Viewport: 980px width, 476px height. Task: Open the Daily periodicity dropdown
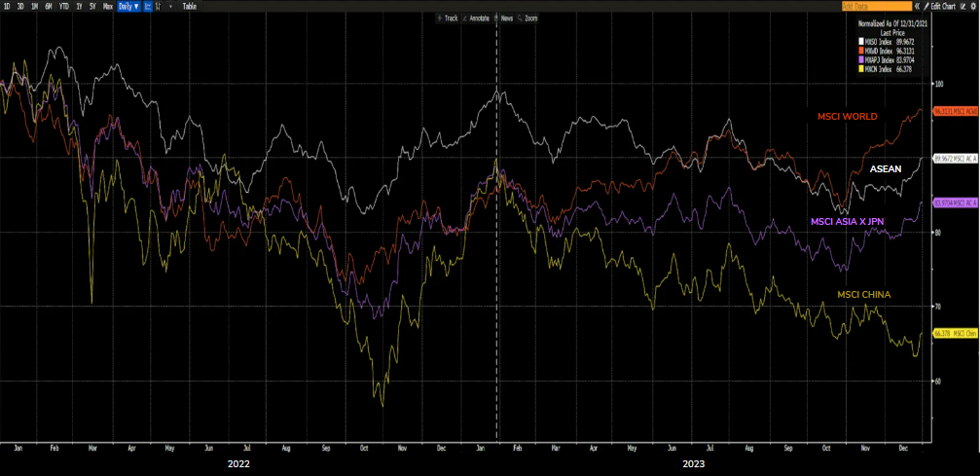pos(128,6)
